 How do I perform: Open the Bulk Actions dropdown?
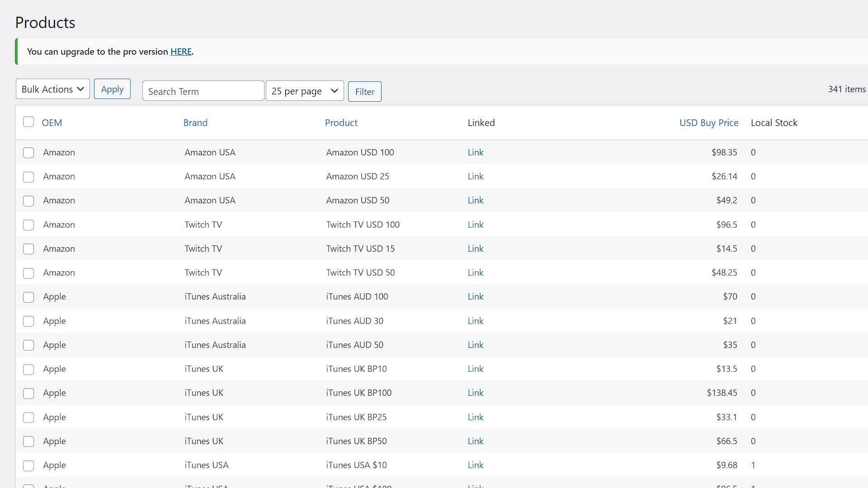click(x=53, y=89)
